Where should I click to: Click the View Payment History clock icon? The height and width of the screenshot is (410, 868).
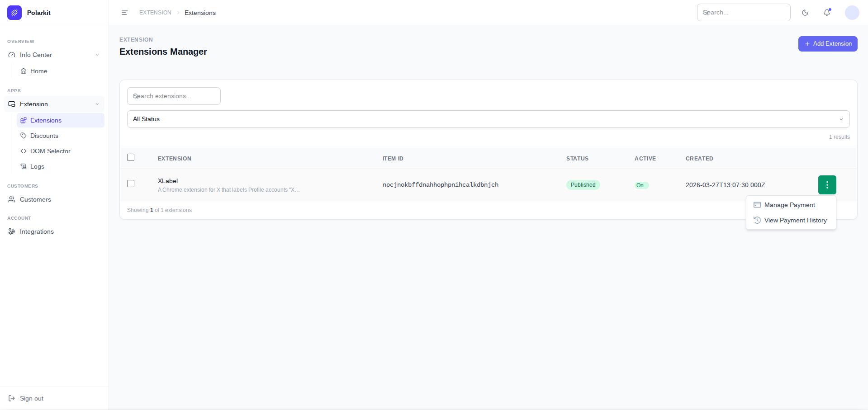pyautogui.click(x=757, y=220)
